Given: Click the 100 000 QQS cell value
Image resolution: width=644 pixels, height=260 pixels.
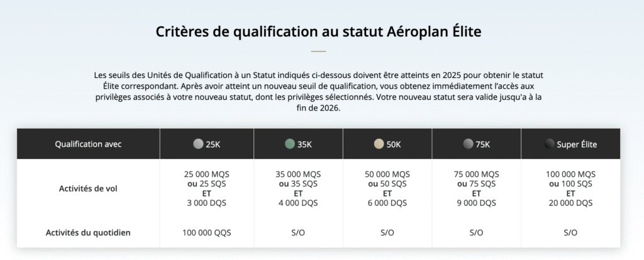Looking at the screenshot, I should pyautogui.click(x=207, y=232).
